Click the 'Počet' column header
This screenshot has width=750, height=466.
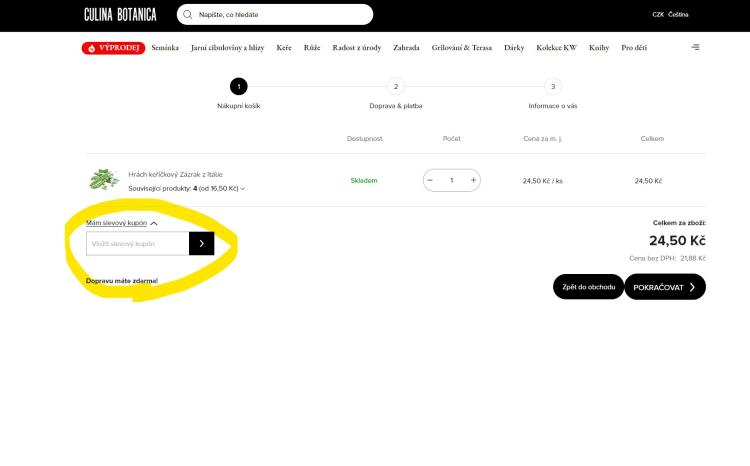tap(452, 139)
